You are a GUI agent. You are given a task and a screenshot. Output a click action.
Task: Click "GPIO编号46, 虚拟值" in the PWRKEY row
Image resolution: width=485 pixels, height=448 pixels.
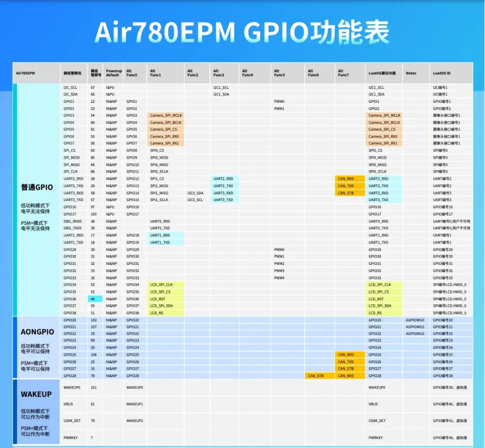450,438
